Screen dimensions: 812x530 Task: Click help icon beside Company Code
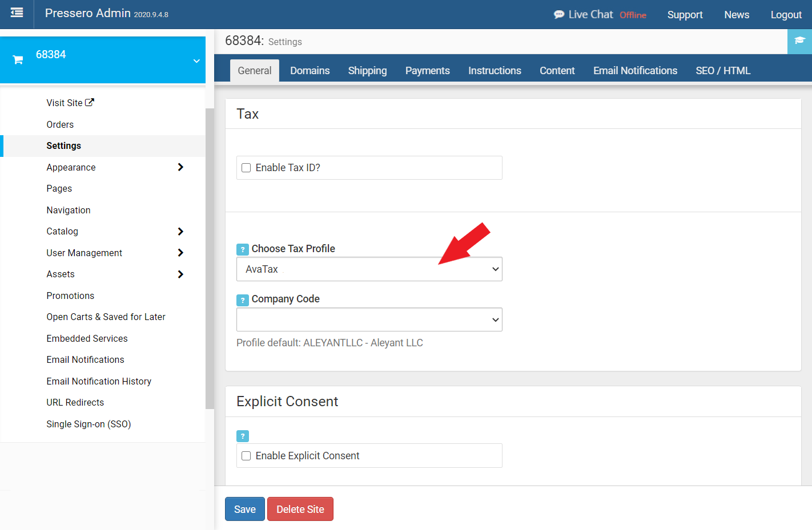(243, 300)
